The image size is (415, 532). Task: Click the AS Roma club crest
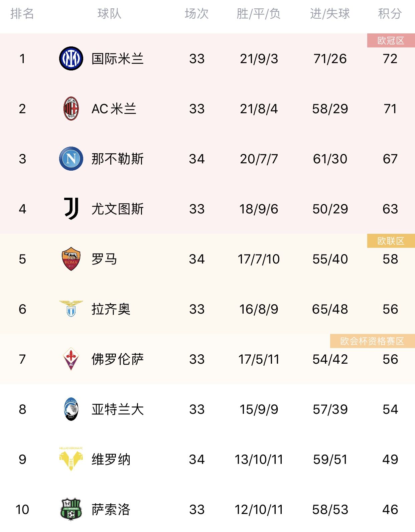point(71,259)
